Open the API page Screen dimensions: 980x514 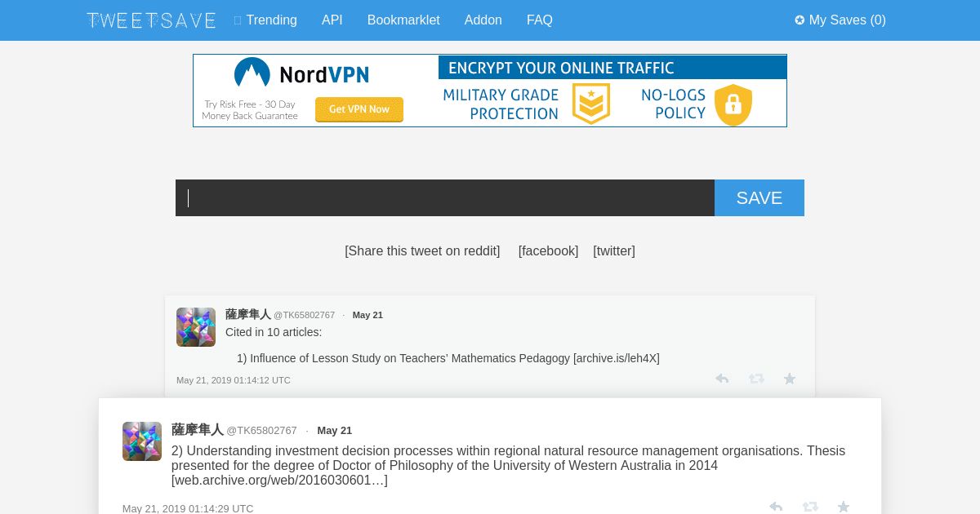332,20
